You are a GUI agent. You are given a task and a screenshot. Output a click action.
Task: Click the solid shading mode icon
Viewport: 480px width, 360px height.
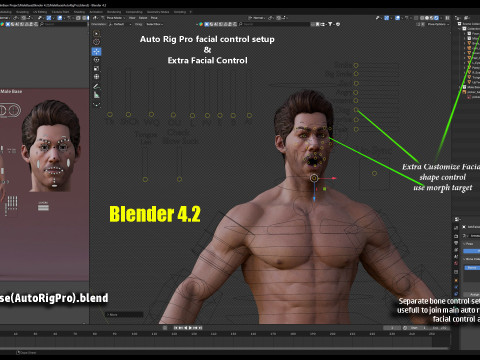[427, 18]
